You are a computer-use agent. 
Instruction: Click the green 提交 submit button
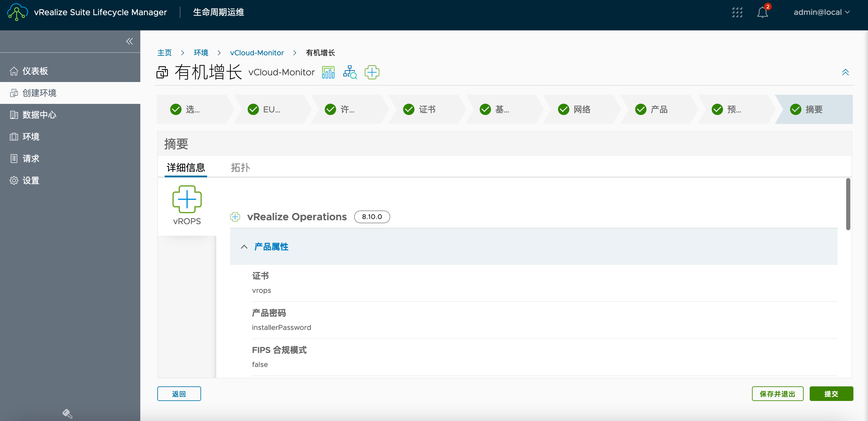[831, 394]
